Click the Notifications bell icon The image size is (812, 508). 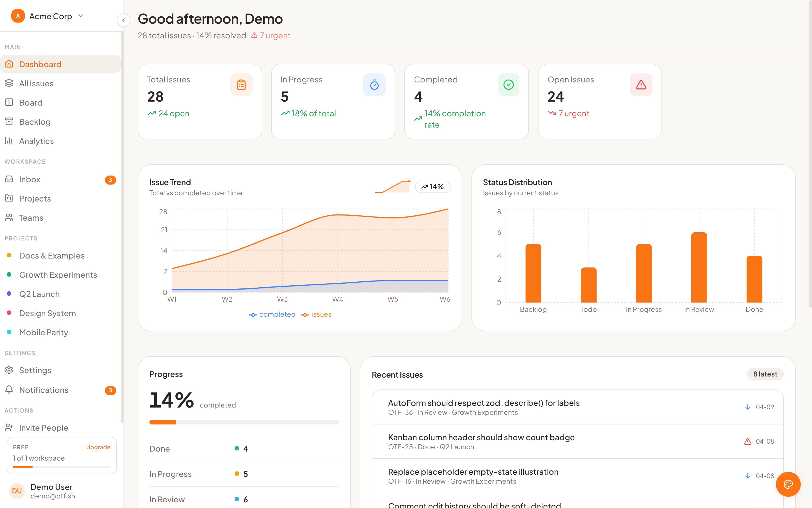[9, 389]
